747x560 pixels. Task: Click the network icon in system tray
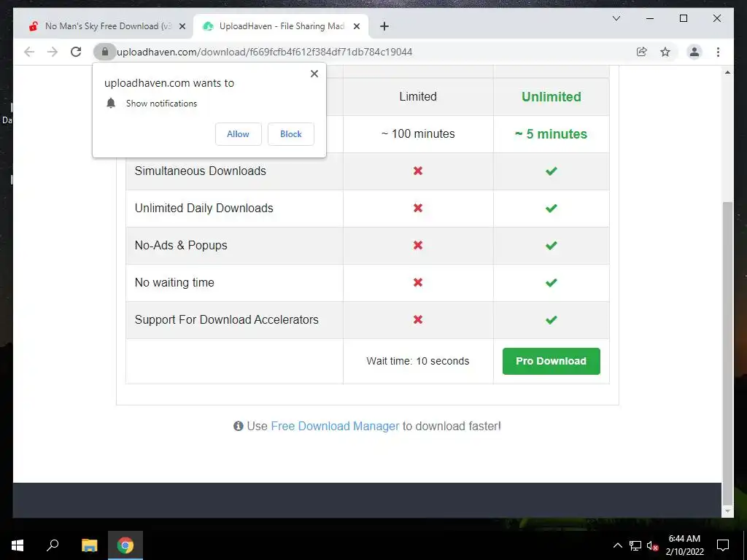coord(635,545)
